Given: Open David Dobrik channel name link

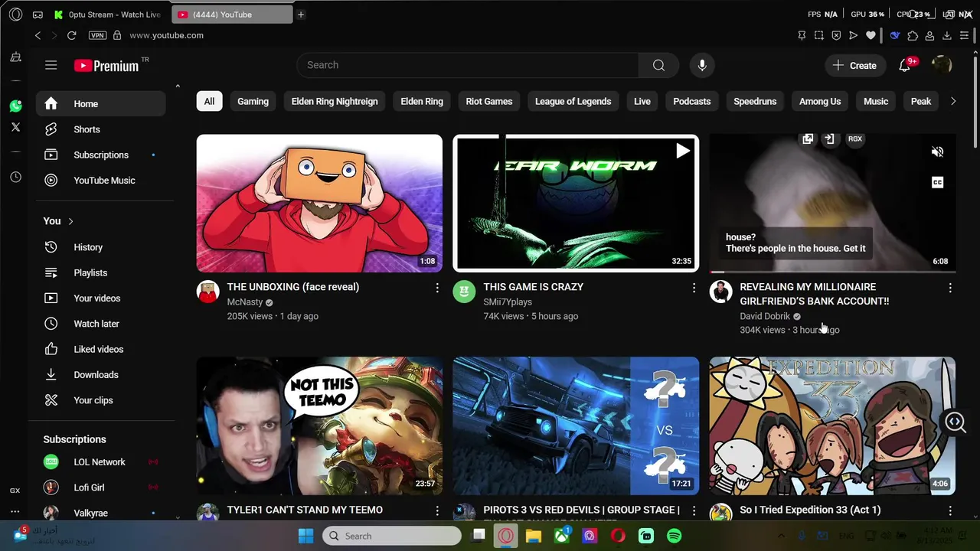Looking at the screenshot, I should pos(765,316).
